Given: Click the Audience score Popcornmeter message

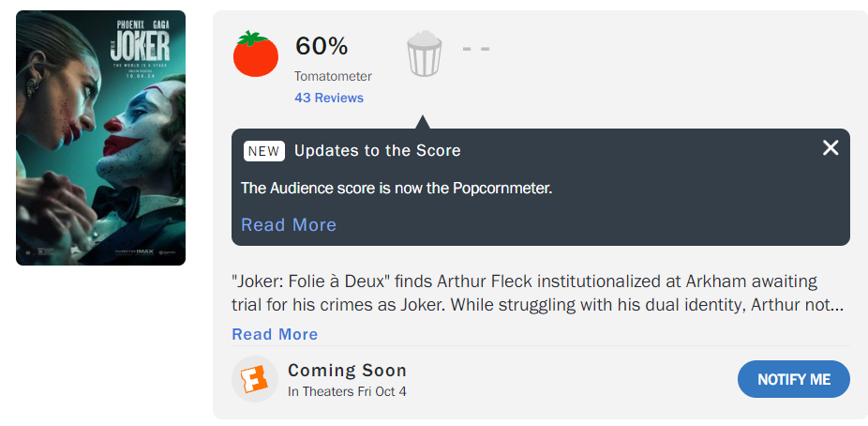Looking at the screenshot, I should pos(397,188).
